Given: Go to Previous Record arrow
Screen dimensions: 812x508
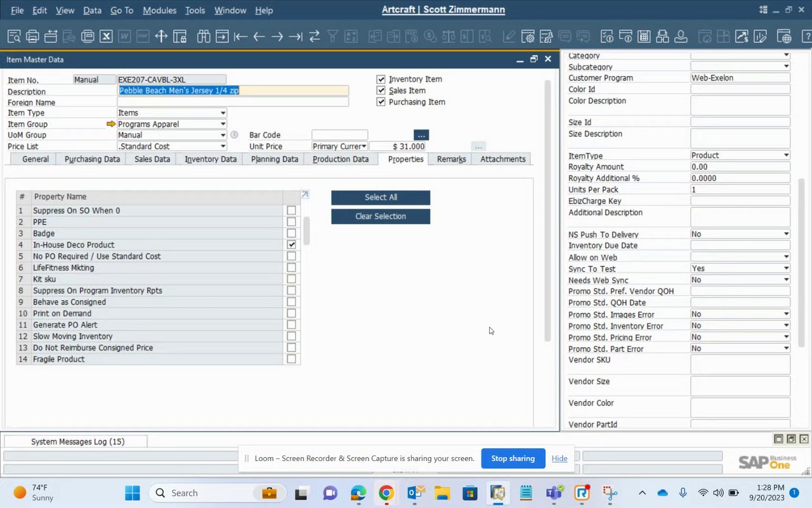Looking at the screenshot, I should [x=259, y=36].
